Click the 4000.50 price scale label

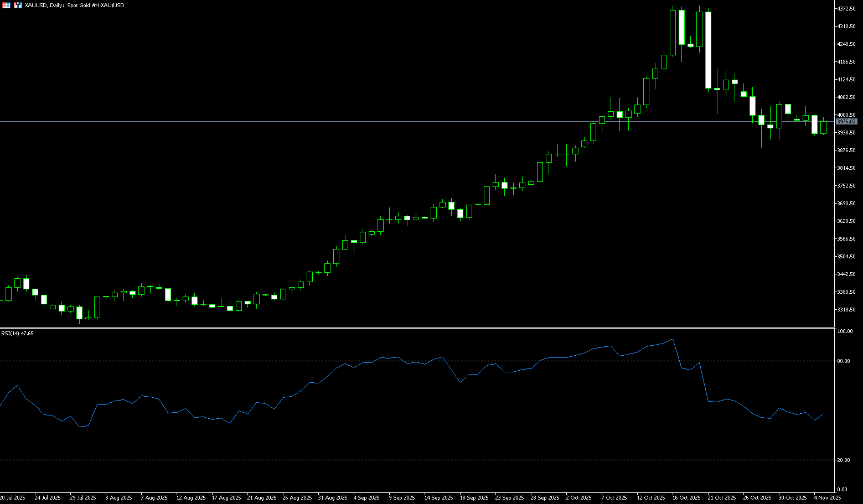click(x=847, y=115)
